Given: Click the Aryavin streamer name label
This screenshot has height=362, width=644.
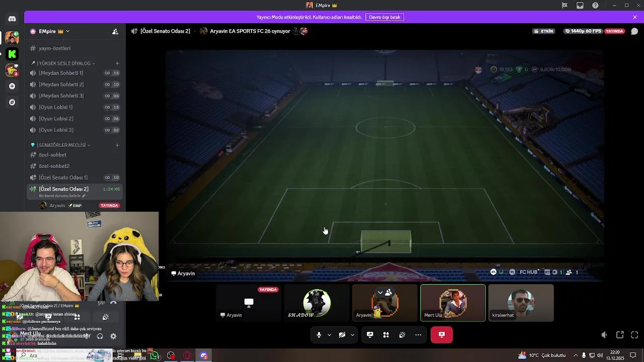Looking at the screenshot, I should tap(183, 274).
